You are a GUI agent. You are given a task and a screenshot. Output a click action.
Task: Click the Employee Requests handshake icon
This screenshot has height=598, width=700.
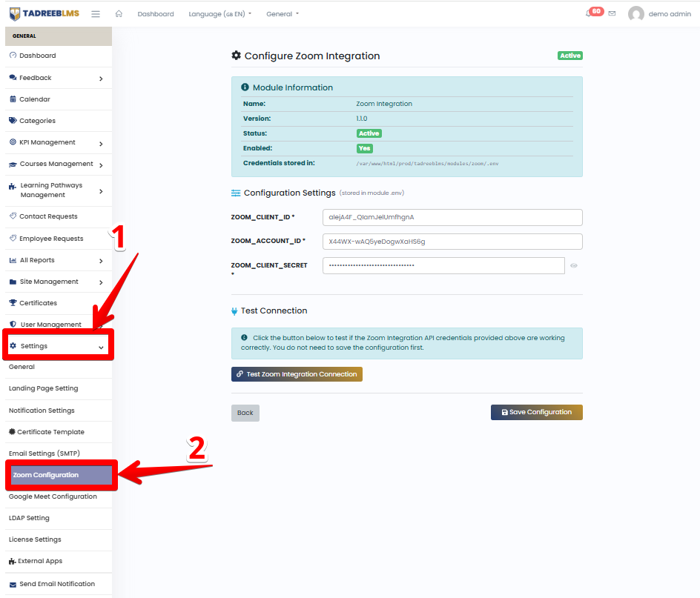click(13, 238)
